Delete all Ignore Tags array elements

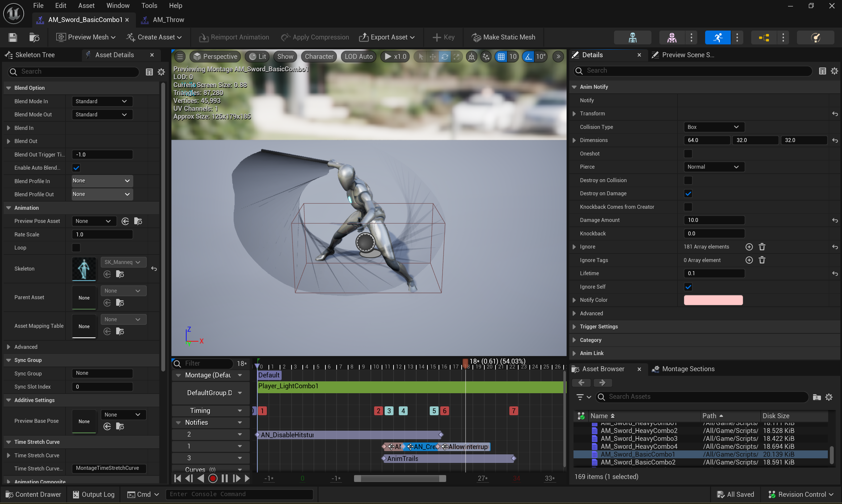pyautogui.click(x=762, y=260)
